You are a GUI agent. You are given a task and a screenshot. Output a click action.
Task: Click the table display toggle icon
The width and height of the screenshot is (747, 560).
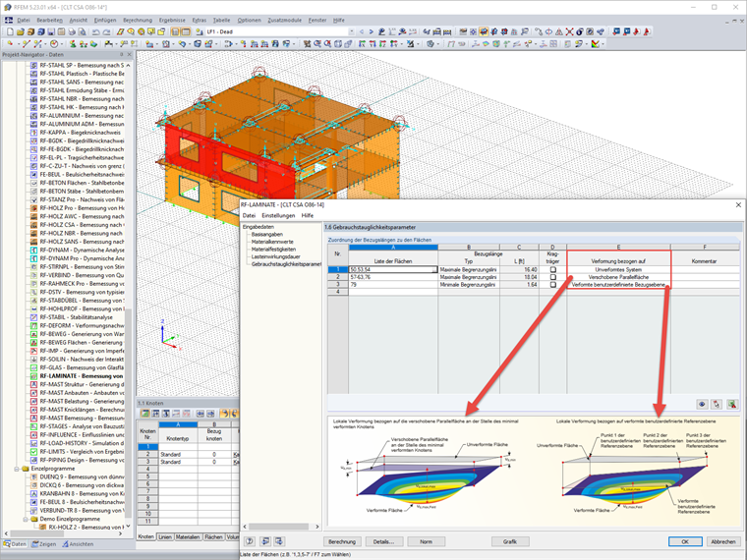[186, 31]
